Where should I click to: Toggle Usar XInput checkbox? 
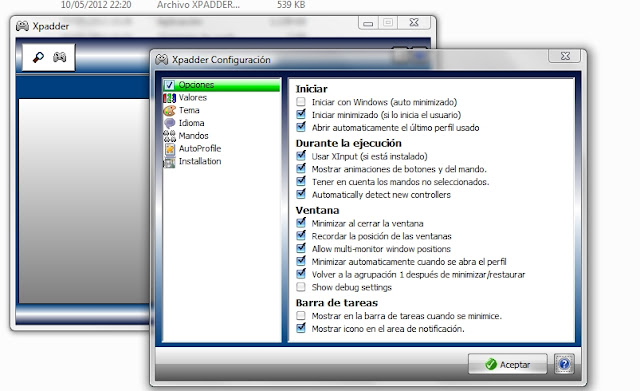[x=301, y=156]
